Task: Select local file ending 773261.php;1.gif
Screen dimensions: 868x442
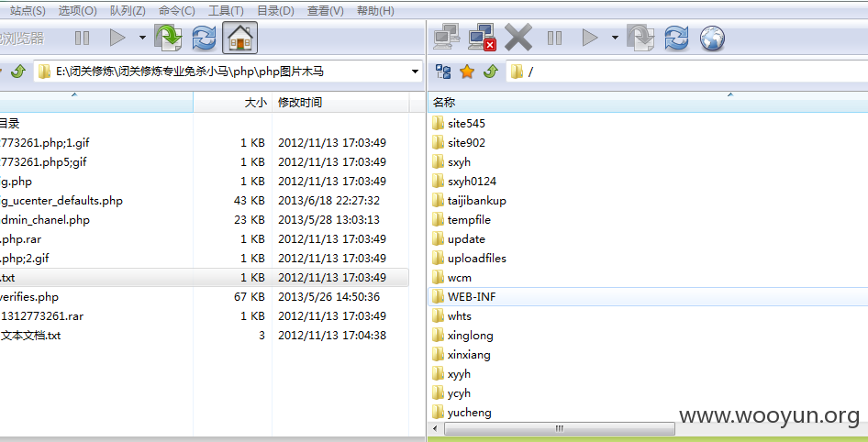Action: click(205, 143)
